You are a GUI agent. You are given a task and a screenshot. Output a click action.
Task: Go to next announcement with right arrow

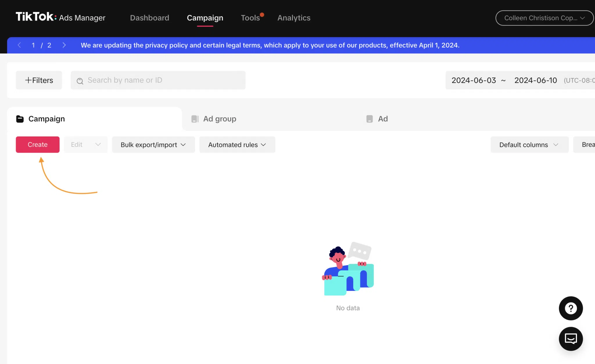(x=64, y=45)
